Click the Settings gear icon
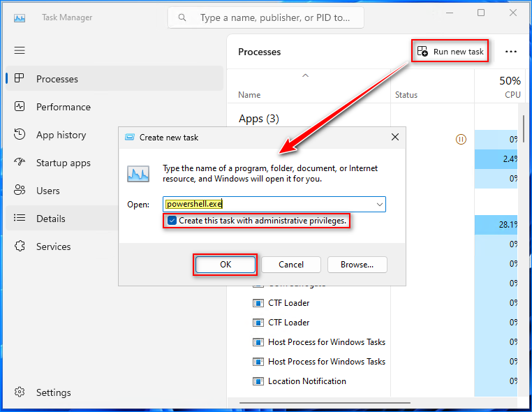Image resolution: width=532 pixels, height=412 pixels. coord(20,392)
